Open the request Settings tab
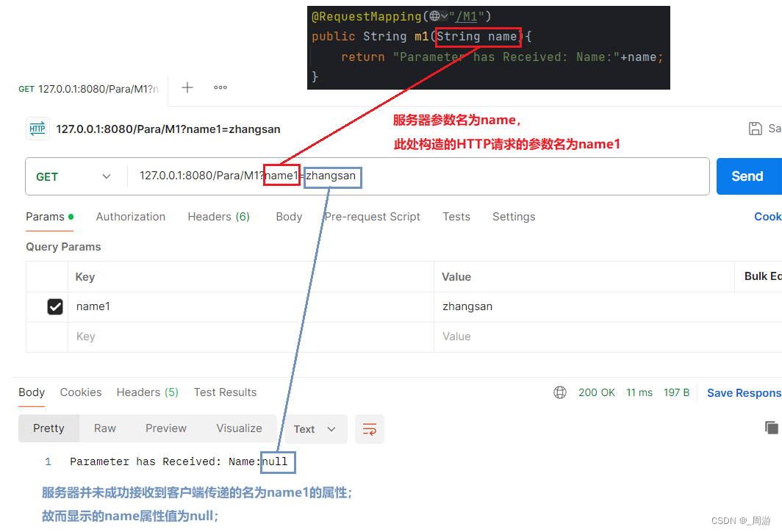Screen dimensions: 782x532 514,217
